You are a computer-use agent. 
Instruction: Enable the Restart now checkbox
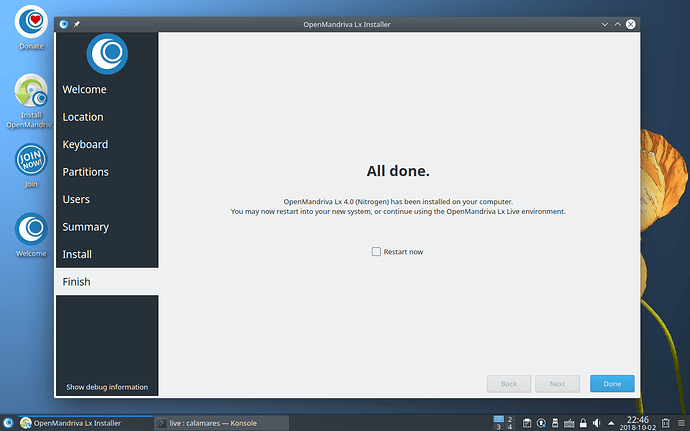pyautogui.click(x=376, y=251)
